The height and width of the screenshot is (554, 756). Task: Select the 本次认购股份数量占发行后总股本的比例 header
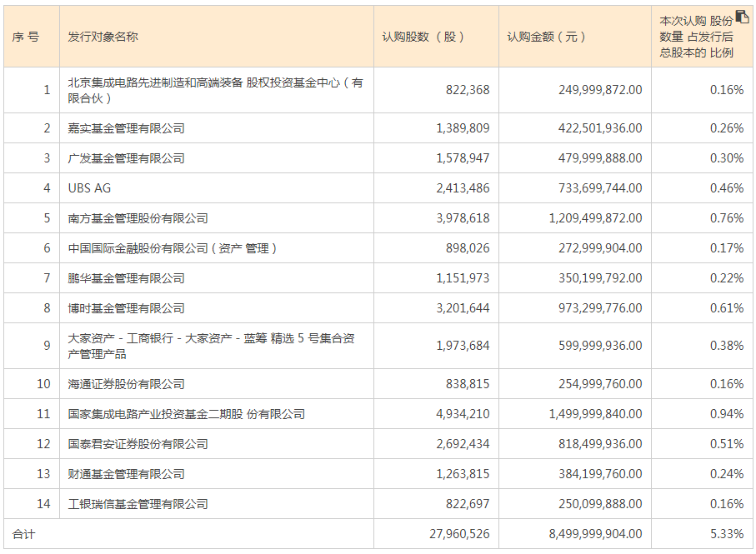pyautogui.click(x=702, y=37)
